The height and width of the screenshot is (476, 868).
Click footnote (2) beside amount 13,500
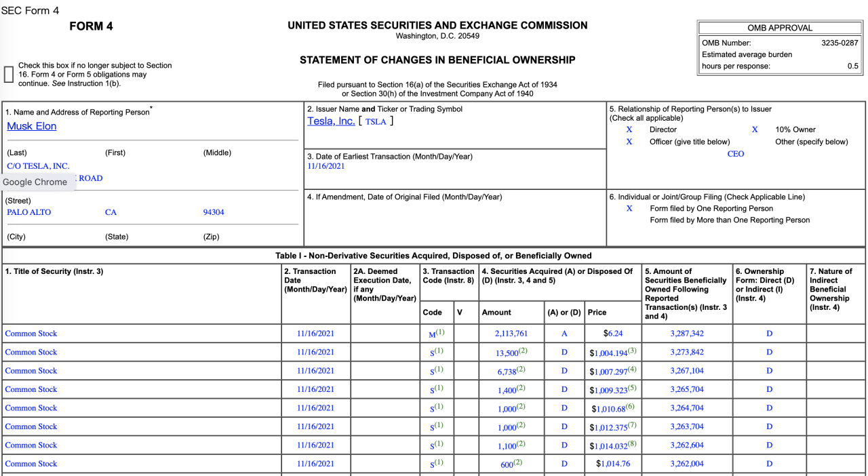click(x=523, y=351)
